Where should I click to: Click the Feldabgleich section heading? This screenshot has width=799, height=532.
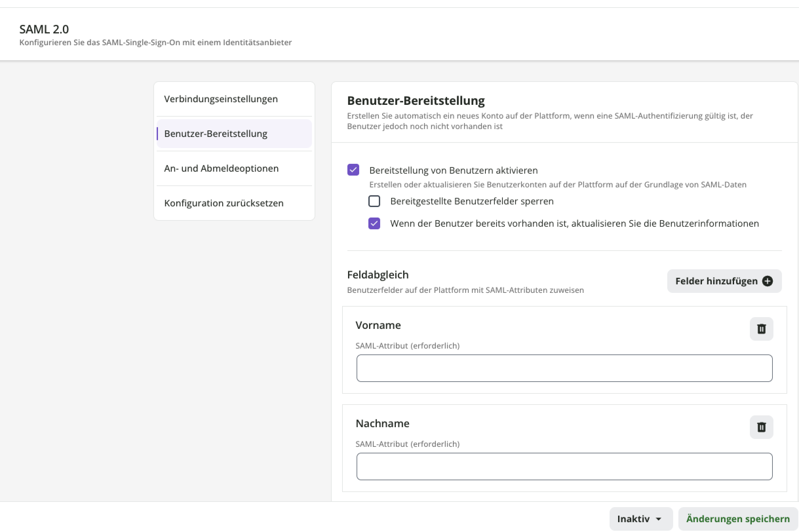point(378,275)
